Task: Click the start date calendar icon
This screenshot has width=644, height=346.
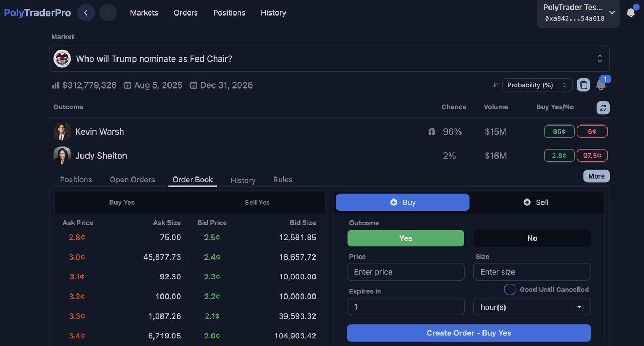Action: click(x=128, y=85)
